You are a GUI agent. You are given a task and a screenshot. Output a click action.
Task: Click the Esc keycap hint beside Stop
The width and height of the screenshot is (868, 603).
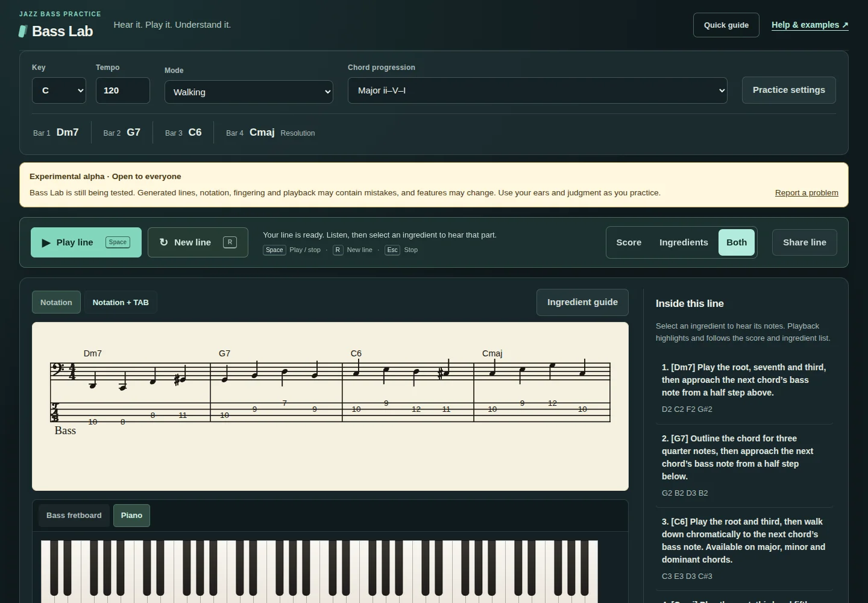click(x=392, y=250)
